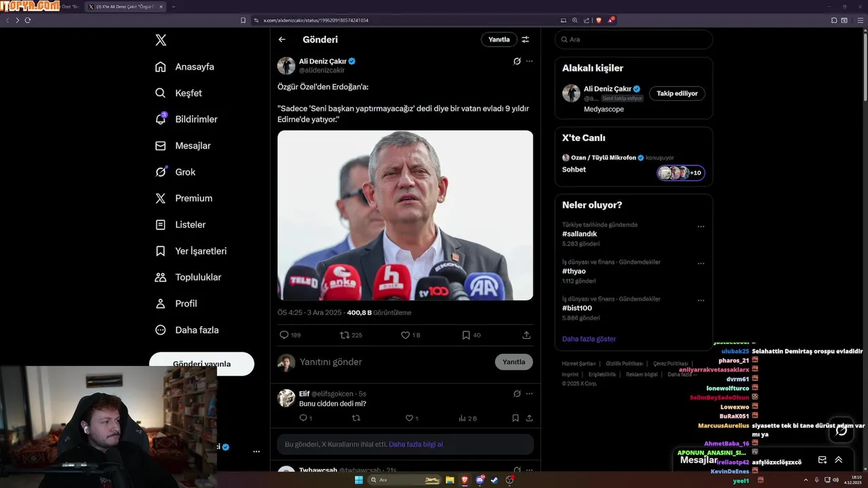Open account menu dots near bottom-left
The width and height of the screenshot is (868, 488).
(256, 451)
